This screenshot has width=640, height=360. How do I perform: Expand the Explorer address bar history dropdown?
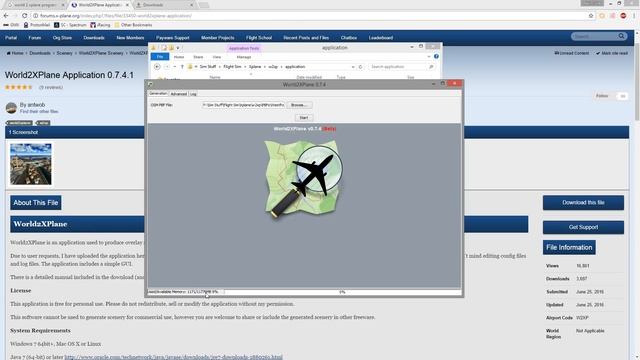click(x=353, y=67)
